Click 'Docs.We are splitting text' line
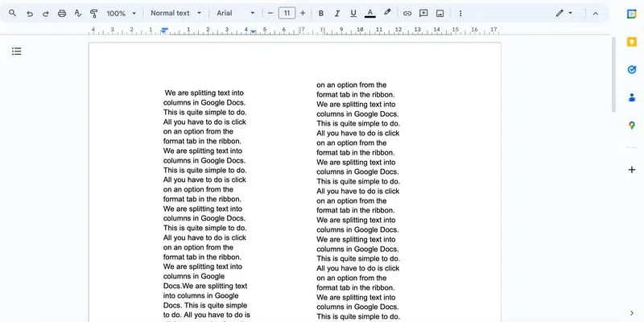 point(205,286)
